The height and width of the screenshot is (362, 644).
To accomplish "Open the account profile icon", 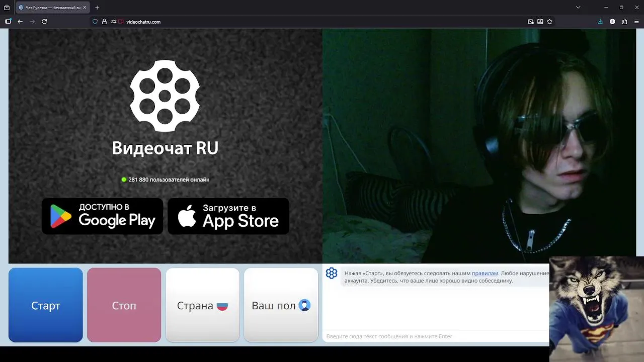I will 612,22.
